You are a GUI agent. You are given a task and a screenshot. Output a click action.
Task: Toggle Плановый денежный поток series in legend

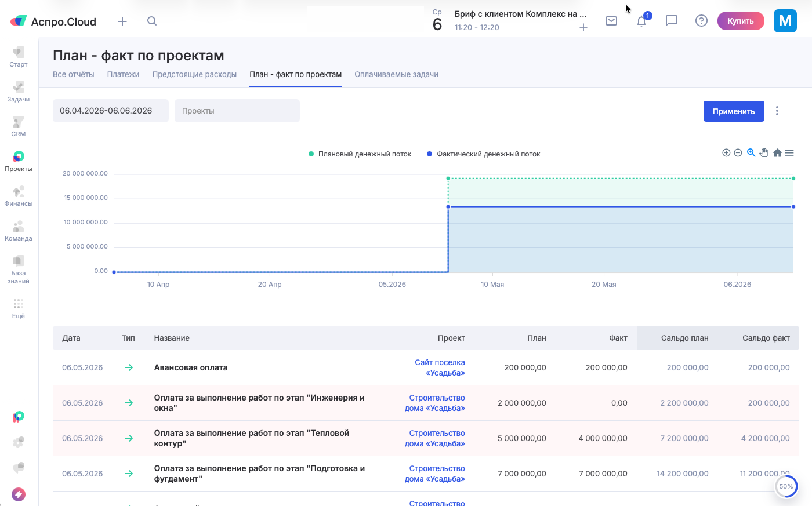360,154
